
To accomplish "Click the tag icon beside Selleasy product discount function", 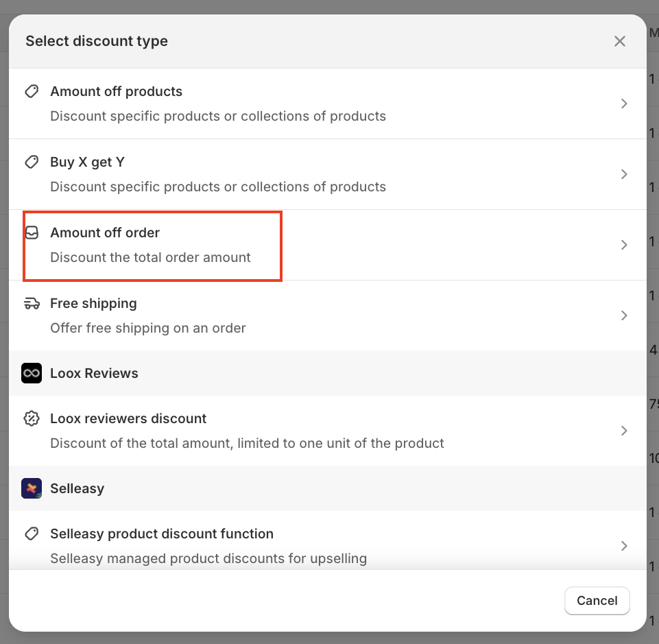I will pos(32,534).
